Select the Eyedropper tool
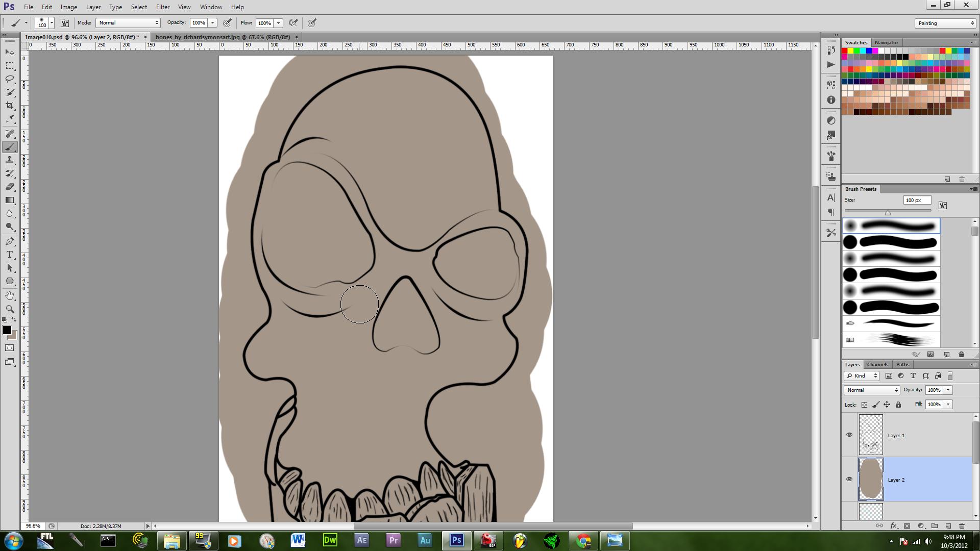This screenshot has width=980, height=551. pyautogui.click(x=10, y=119)
